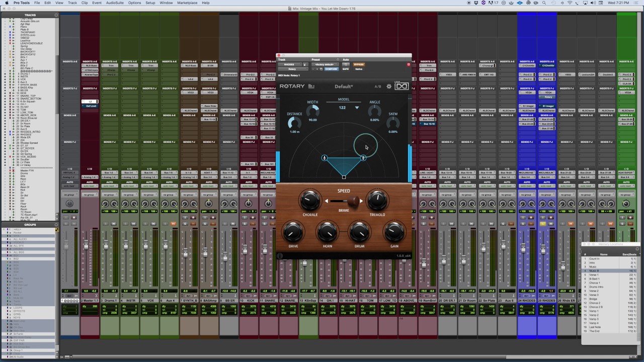Viewport: 644px width, 362px height.
Task: Select next preset with plus button
Action: tap(316, 69)
